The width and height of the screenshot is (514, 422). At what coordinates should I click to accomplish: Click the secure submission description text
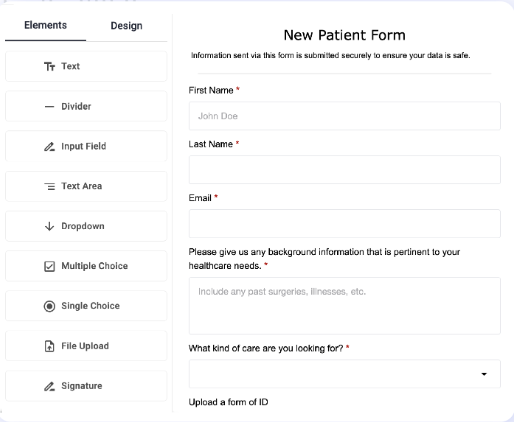pyautogui.click(x=330, y=55)
